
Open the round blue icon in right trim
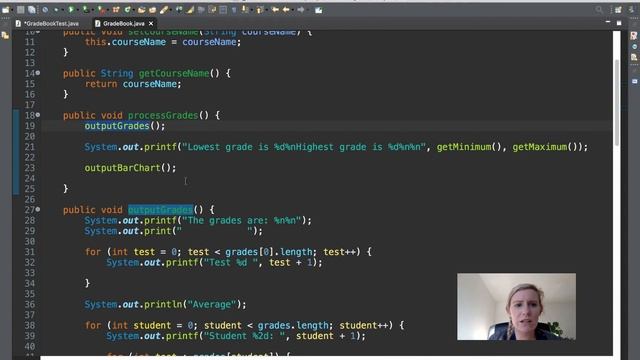[x=634, y=47]
